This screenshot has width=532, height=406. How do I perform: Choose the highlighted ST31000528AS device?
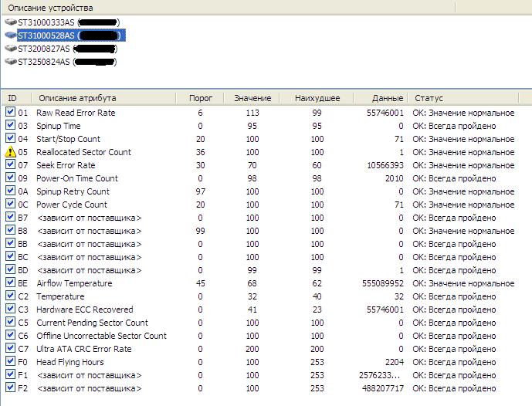point(72,36)
